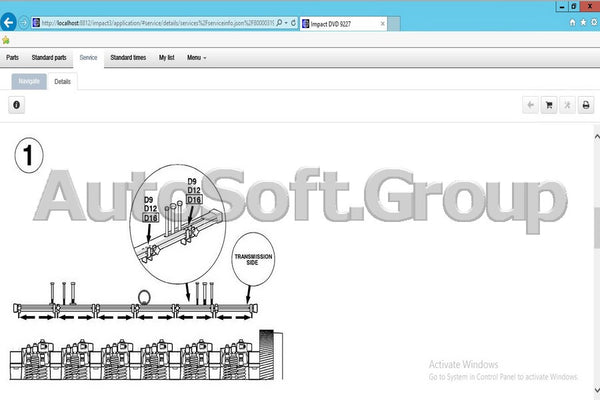Click the TRANSMISSION SIDE label in diagram

(253, 260)
